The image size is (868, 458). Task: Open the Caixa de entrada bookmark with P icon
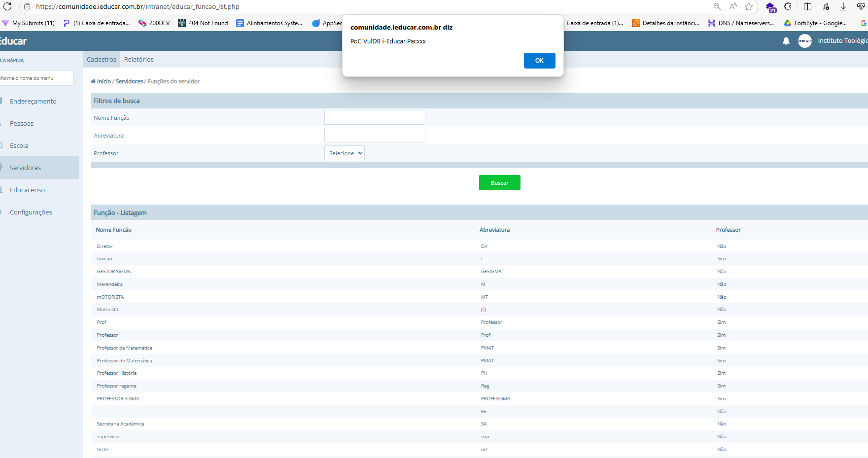coord(97,23)
